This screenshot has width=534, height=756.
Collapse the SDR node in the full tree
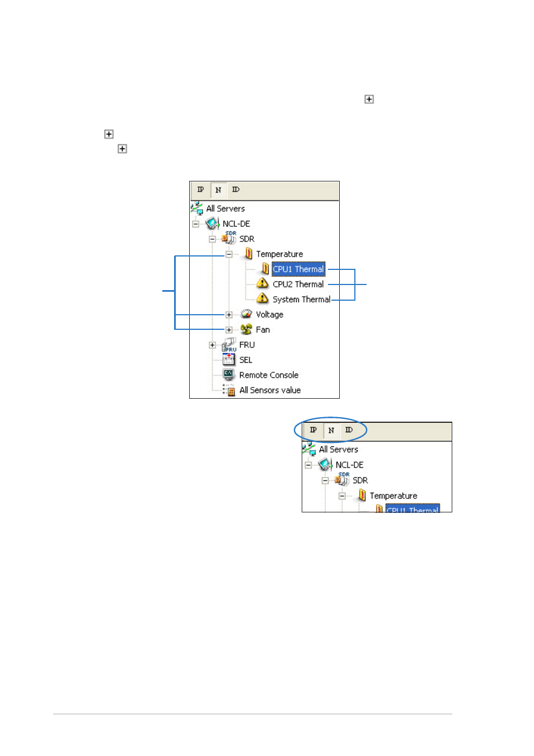[212, 239]
